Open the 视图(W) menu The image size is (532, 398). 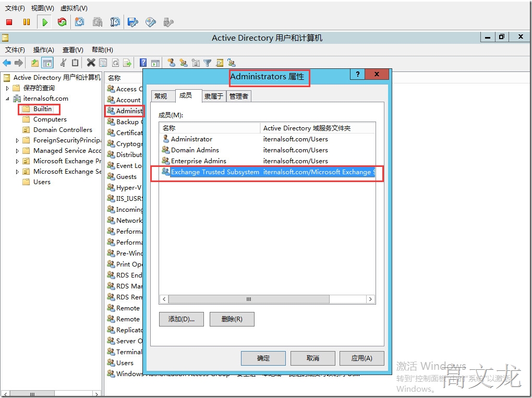click(x=42, y=8)
